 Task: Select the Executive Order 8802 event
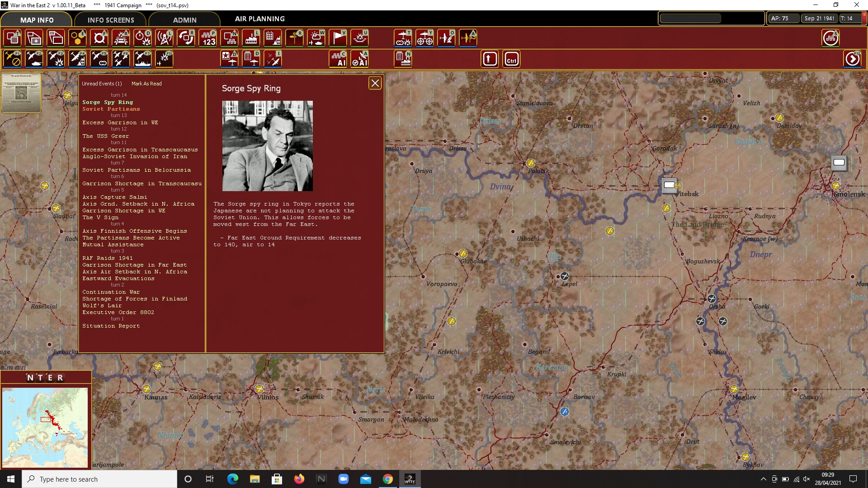click(118, 312)
